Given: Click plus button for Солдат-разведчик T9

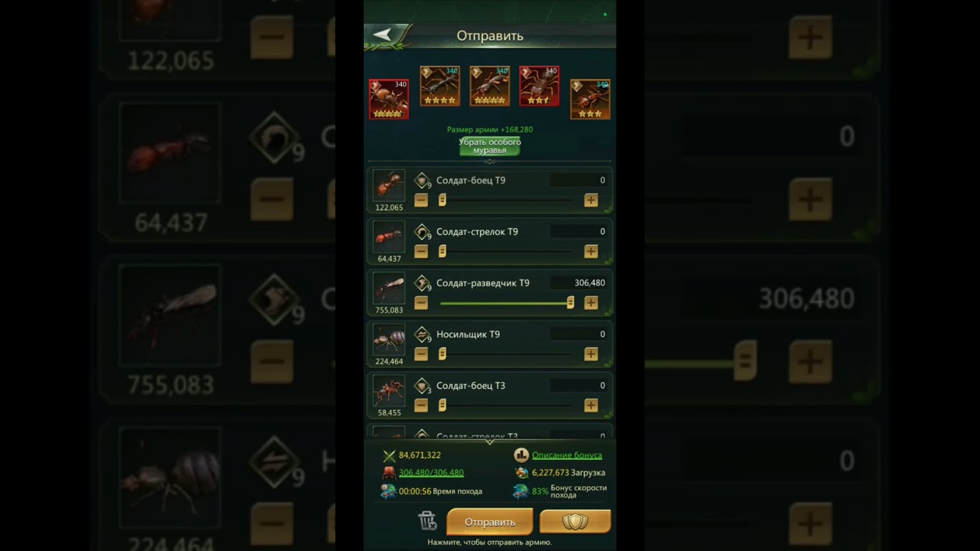Looking at the screenshot, I should pyautogui.click(x=591, y=302).
